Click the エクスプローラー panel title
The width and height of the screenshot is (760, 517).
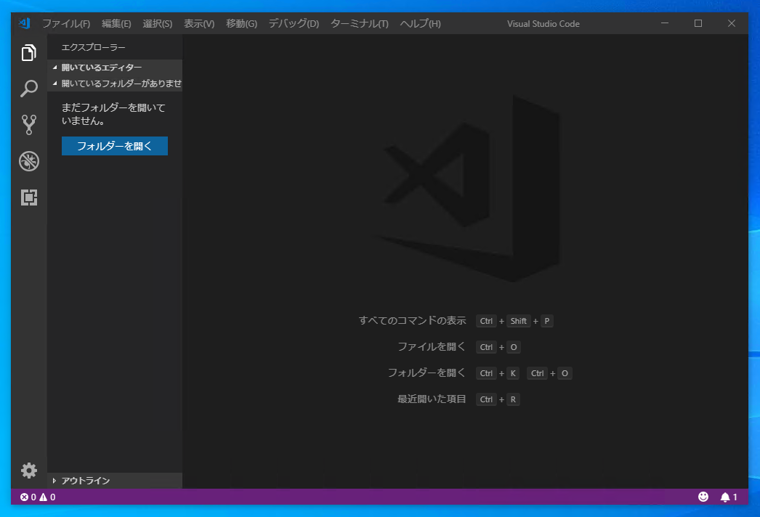point(93,47)
